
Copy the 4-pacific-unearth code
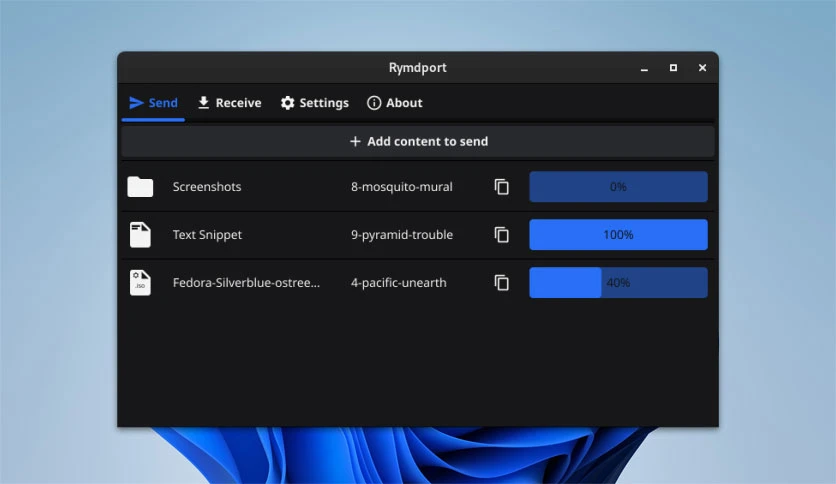[x=502, y=283]
